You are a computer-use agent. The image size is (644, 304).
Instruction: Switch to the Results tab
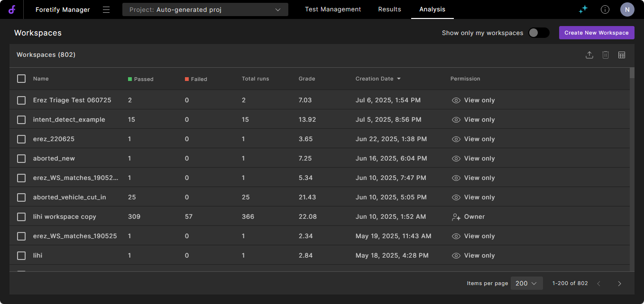pos(389,9)
